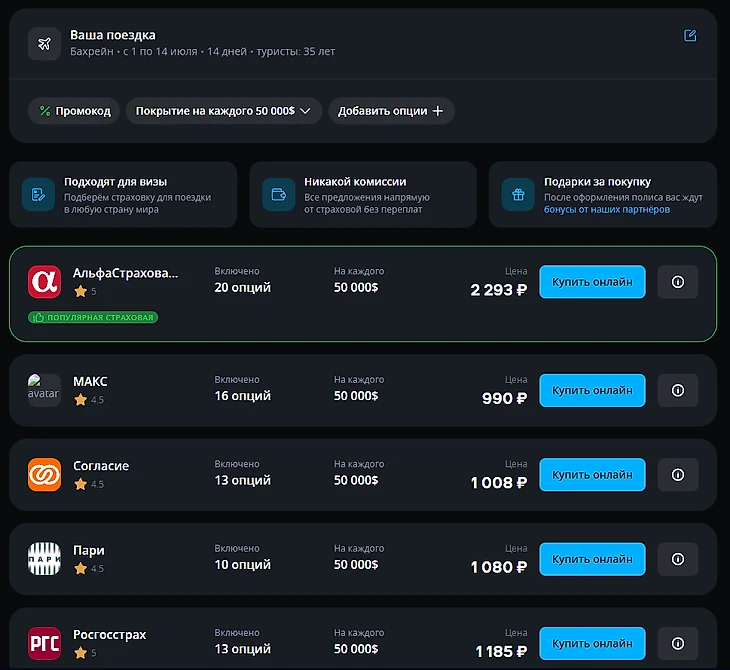730x670 pixels.
Task: Select the Росгосстрах logo thumbnail
Action: pos(44,644)
